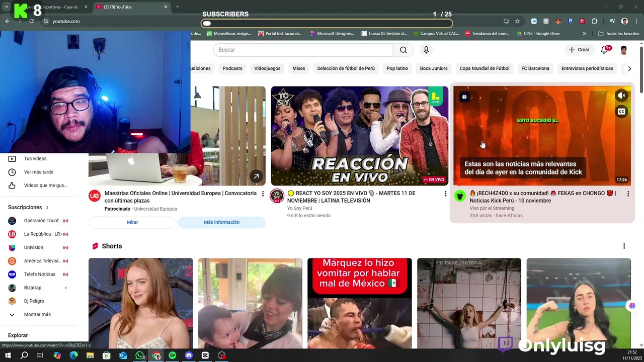Open Chrome tab search dropdown arrow
Screen dimensions: 644x362
pyautogui.click(x=7, y=7)
